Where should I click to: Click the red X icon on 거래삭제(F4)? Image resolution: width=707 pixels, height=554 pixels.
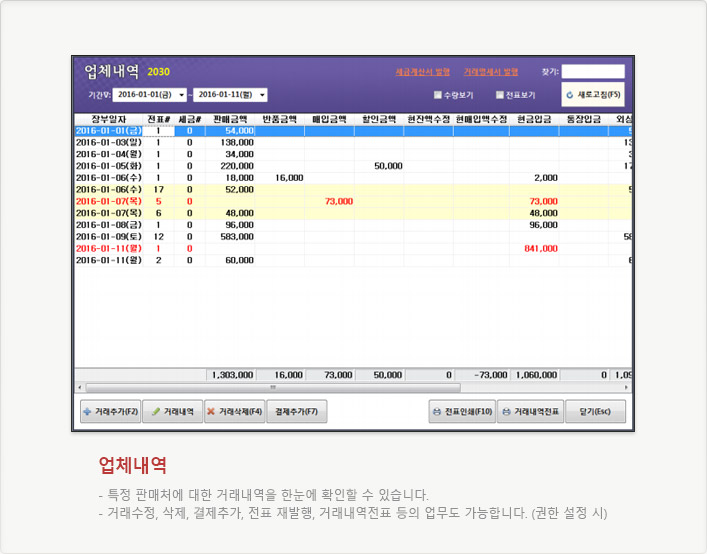coord(211,411)
